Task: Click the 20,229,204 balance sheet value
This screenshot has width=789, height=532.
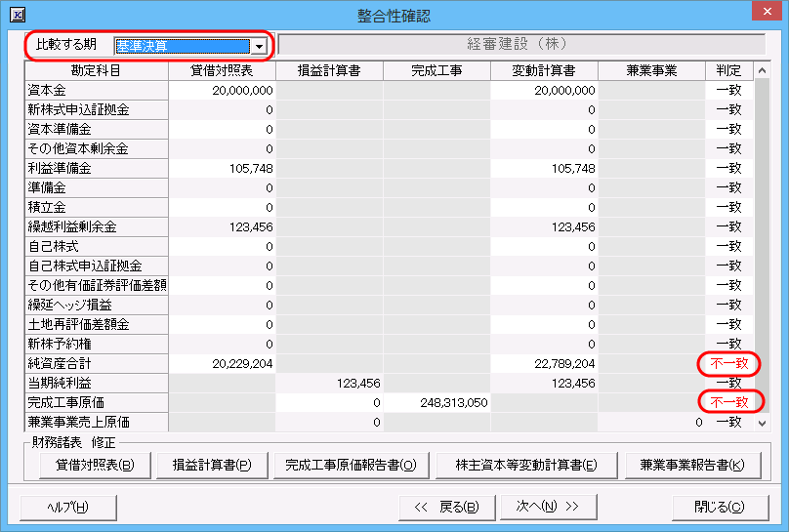Action: (x=242, y=364)
